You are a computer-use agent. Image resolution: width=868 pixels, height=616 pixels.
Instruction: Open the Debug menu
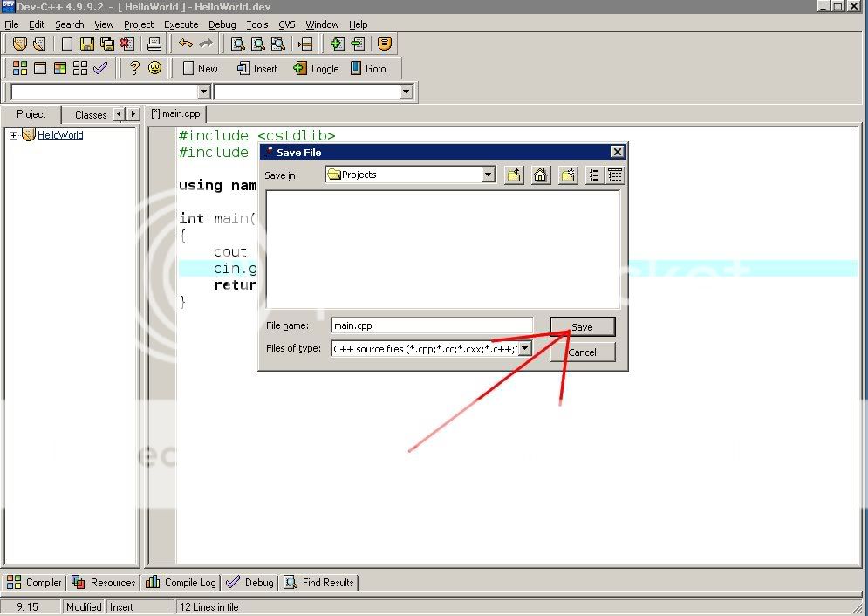point(222,24)
